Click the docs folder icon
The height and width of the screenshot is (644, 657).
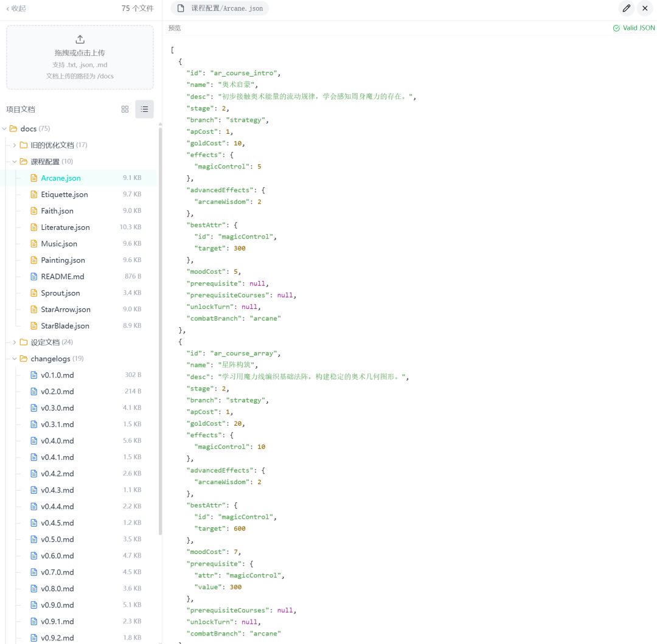click(13, 128)
